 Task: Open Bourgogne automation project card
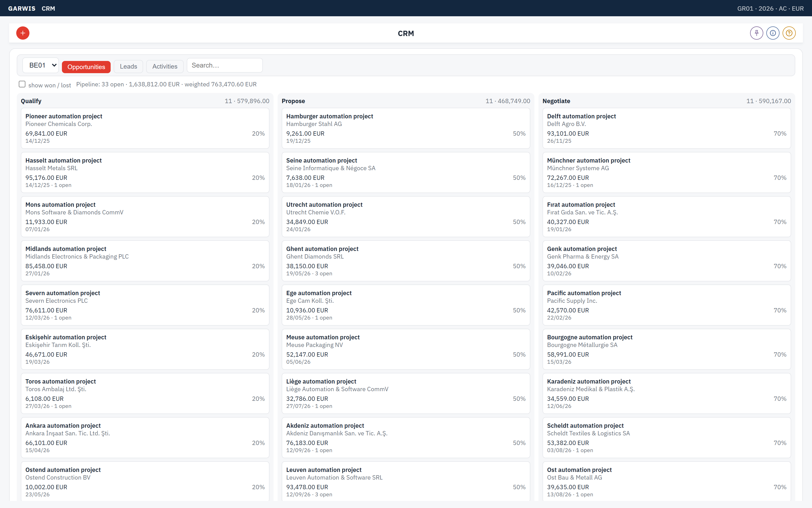click(x=666, y=349)
